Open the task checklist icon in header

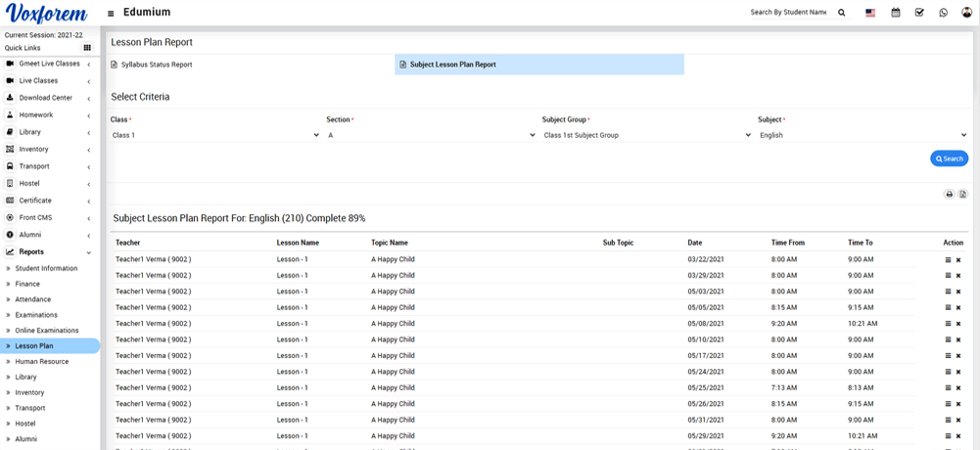[x=919, y=13]
